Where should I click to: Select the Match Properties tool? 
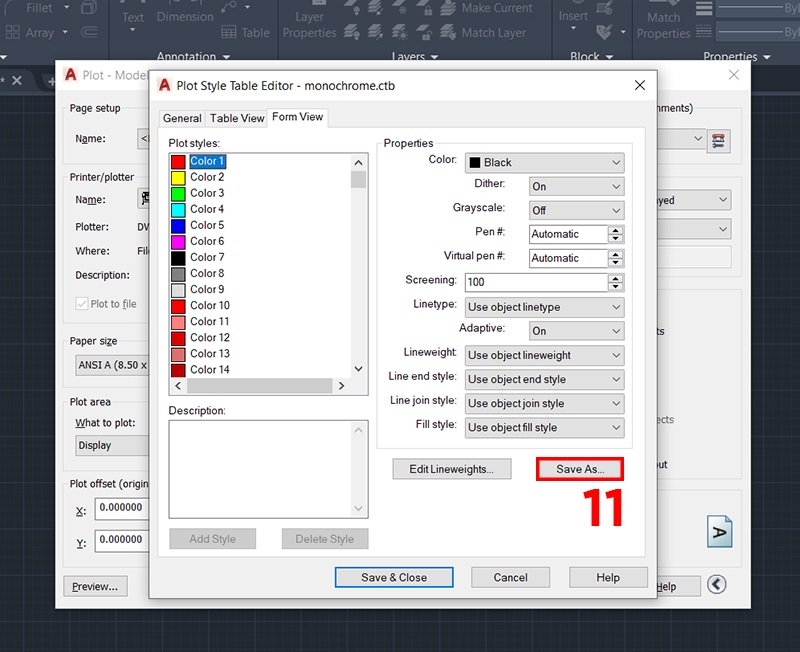(663, 20)
